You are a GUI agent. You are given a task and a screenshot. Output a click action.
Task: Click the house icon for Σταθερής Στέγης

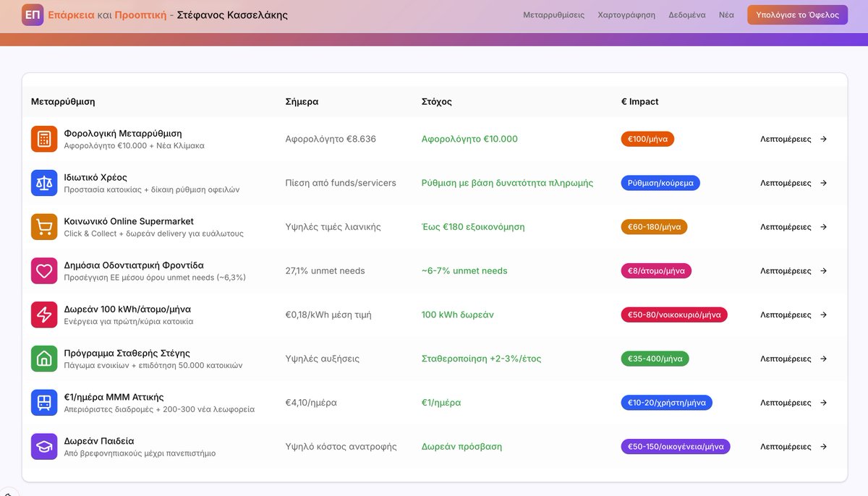click(44, 359)
